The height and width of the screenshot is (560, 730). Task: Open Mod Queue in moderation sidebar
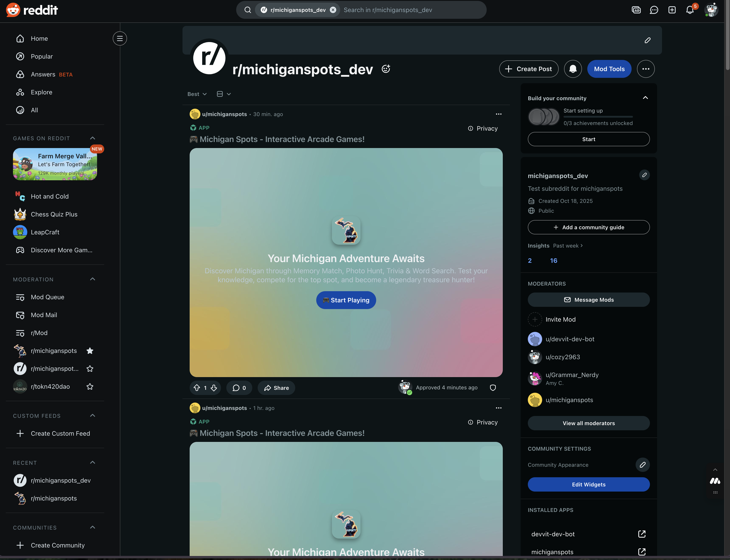[47, 297]
